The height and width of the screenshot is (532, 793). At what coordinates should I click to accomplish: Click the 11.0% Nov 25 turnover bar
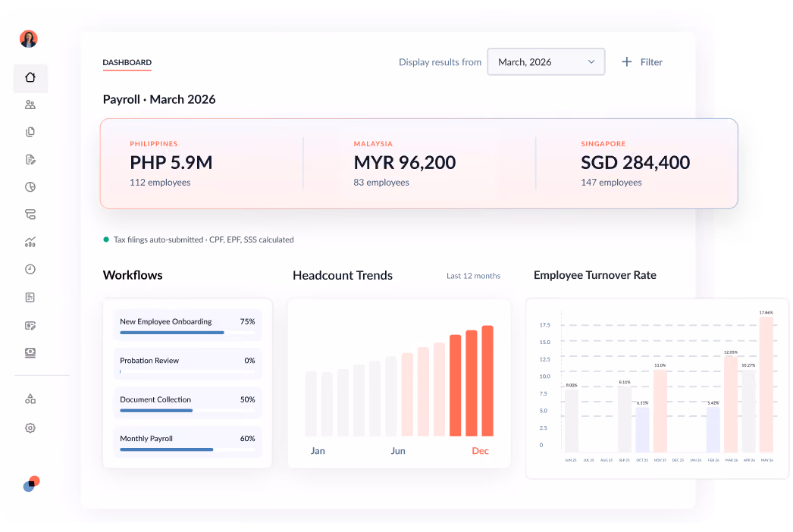point(660,411)
